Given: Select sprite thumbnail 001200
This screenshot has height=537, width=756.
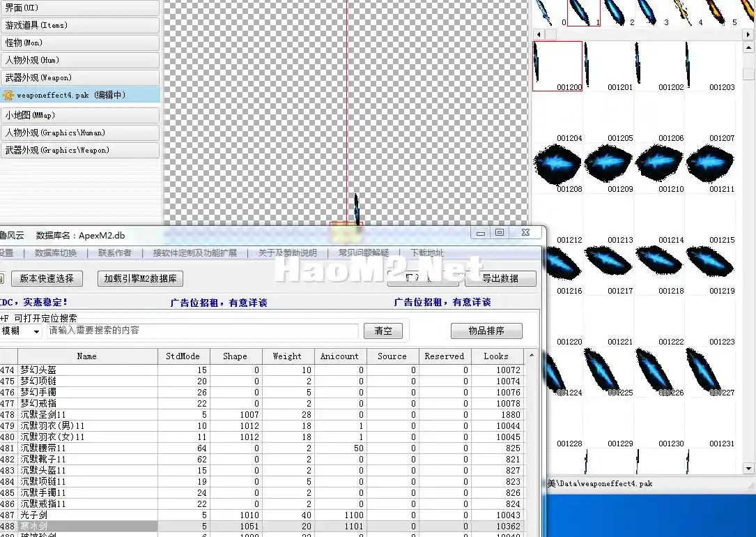Looking at the screenshot, I should (557, 66).
